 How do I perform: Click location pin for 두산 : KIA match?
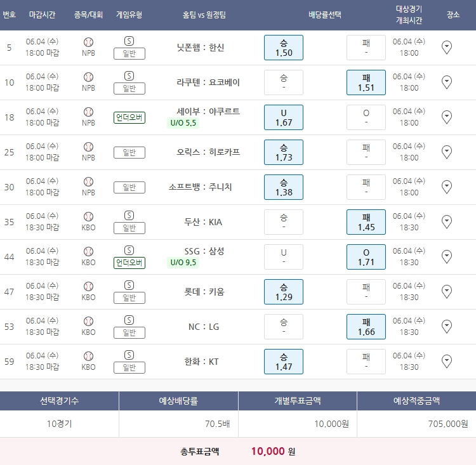click(x=446, y=221)
